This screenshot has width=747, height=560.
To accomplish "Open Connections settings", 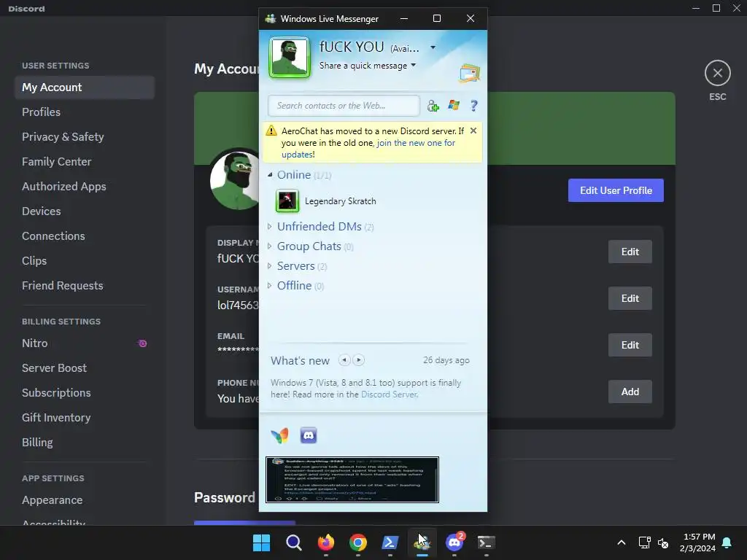I will [x=85, y=236].
